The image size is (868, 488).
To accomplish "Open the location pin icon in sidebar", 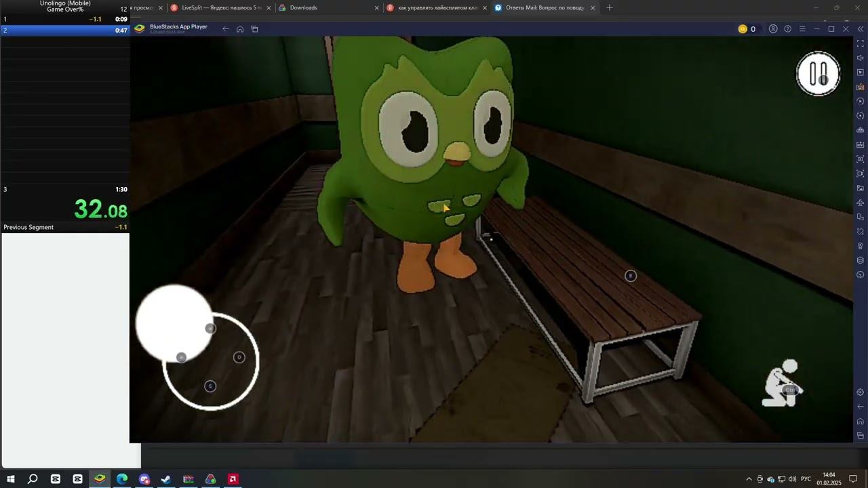I will [861, 246].
